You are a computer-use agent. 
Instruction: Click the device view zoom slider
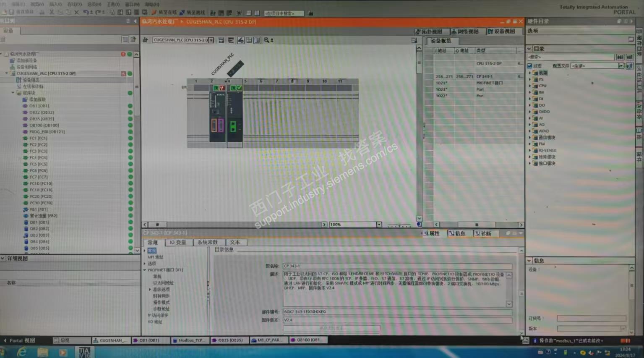tap(399, 225)
